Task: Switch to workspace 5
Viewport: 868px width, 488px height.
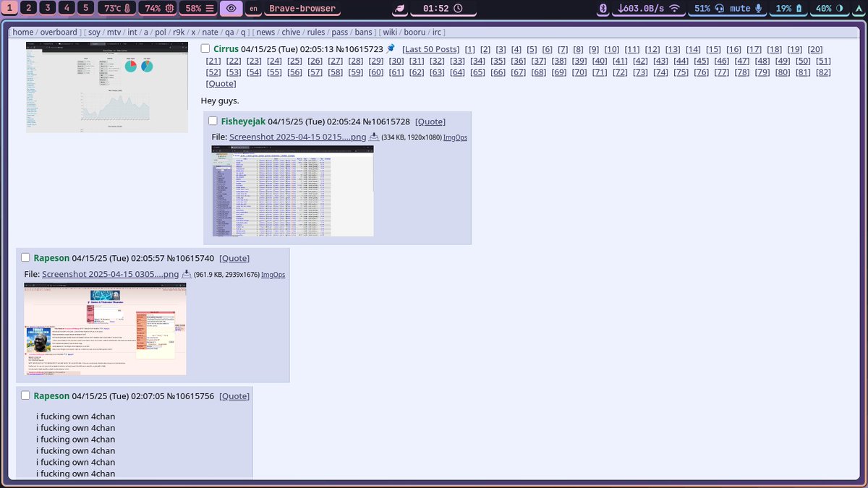Action: [x=86, y=8]
